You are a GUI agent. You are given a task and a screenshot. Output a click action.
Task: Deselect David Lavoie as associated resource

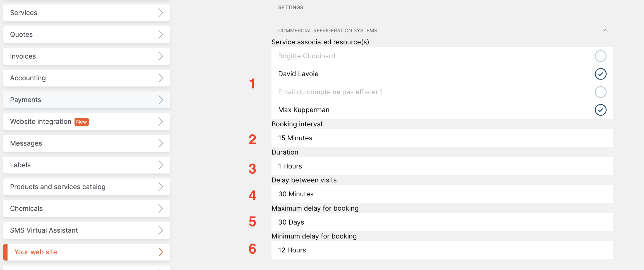(x=601, y=74)
